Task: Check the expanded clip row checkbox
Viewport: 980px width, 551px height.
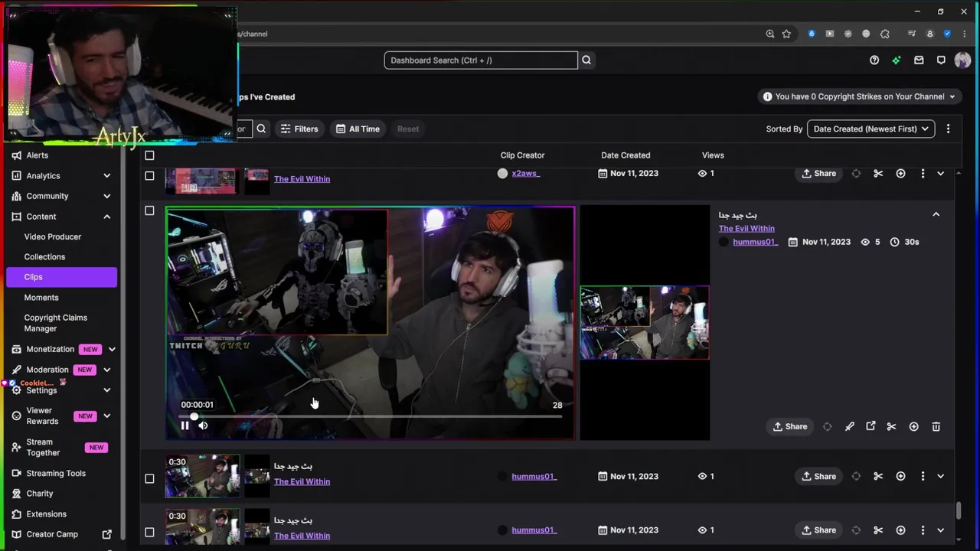Action: pos(149,210)
